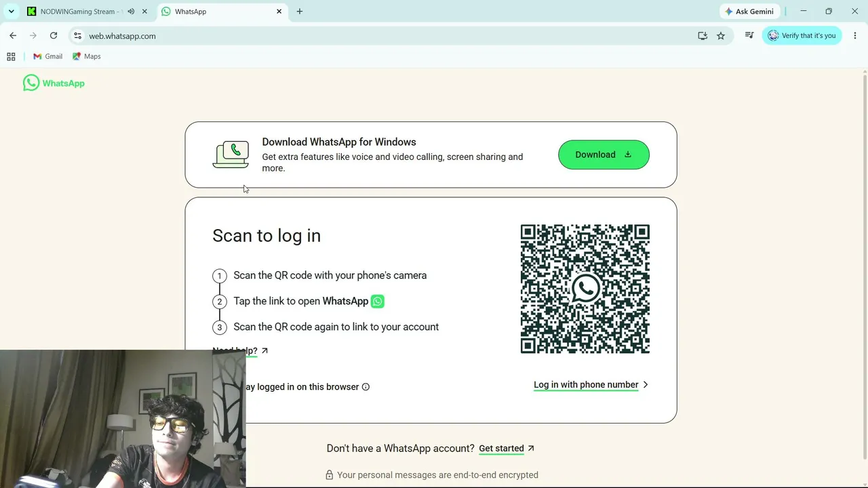Open the media controls icon
Screen dimensions: 868x488
[749, 35]
